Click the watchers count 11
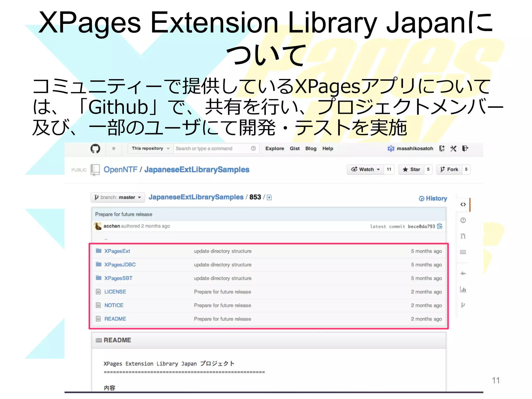This screenshot has width=532, height=399. (x=389, y=170)
